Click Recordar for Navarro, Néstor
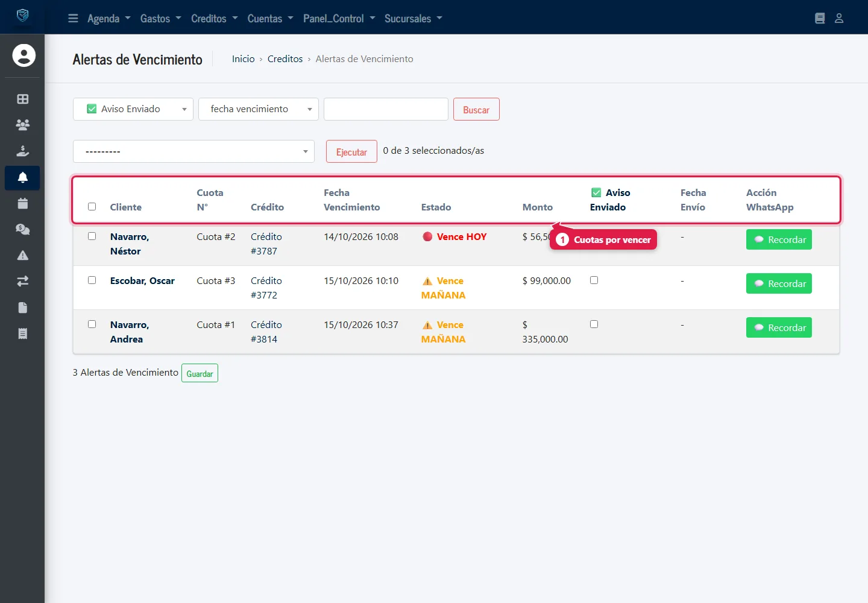The width and height of the screenshot is (868, 603). click(779, 239)
